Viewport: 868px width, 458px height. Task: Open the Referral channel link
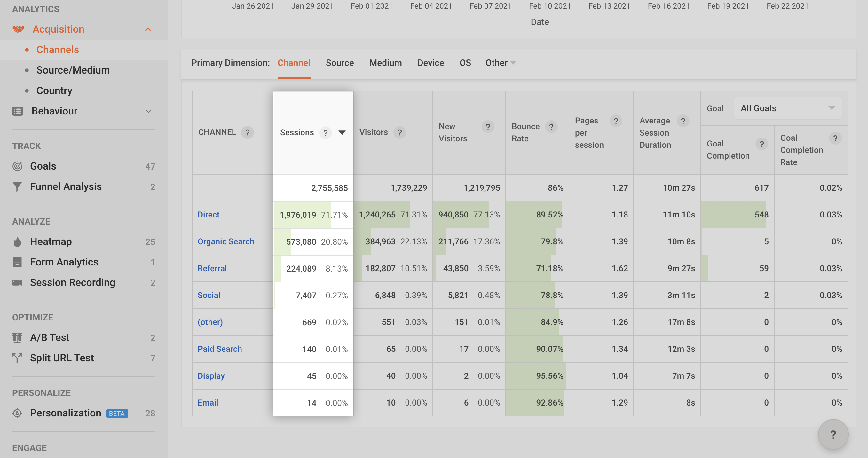[212, 269]
